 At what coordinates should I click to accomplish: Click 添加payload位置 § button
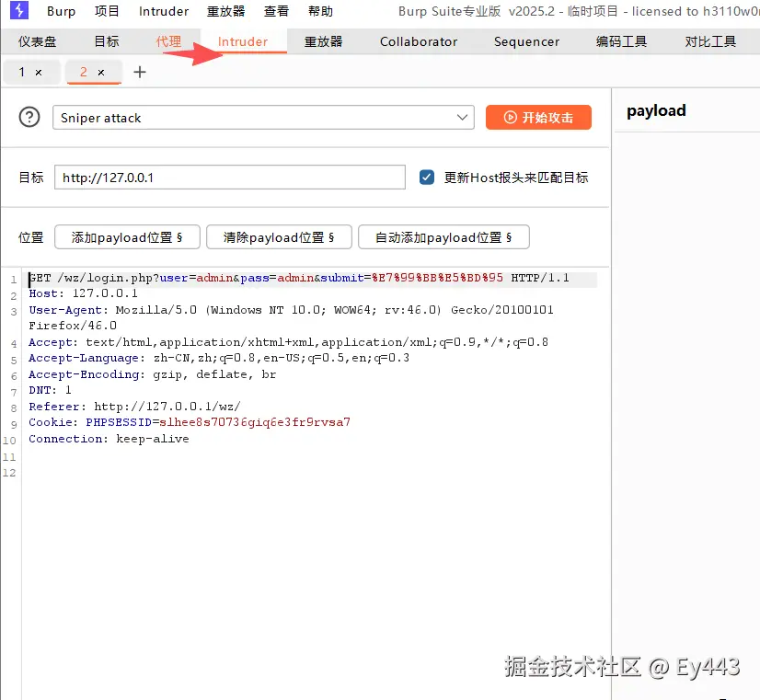pos(127,237)
